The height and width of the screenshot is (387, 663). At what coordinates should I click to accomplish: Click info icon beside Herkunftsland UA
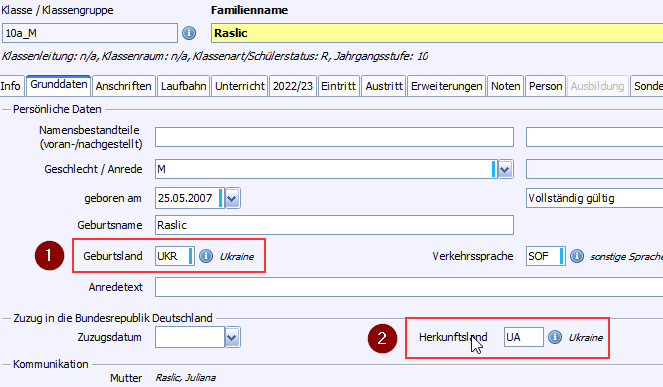[555, 337]
